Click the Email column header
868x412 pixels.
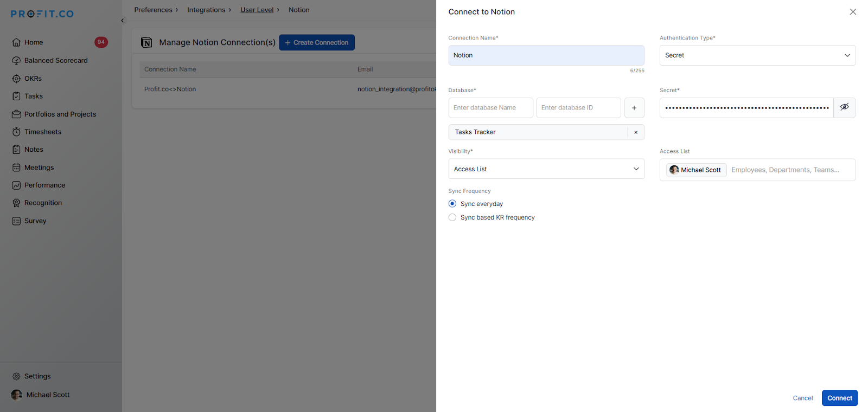[x=365, y=69]
